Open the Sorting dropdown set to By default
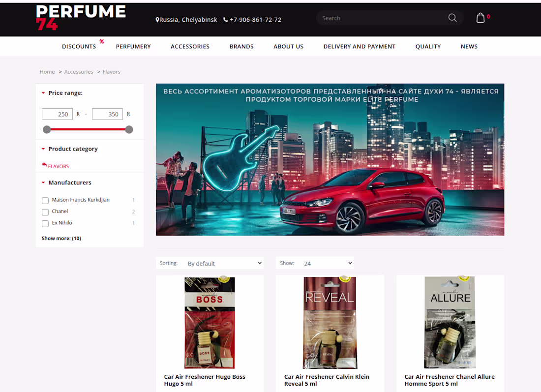The image size is (541, 392). point(224,263)
